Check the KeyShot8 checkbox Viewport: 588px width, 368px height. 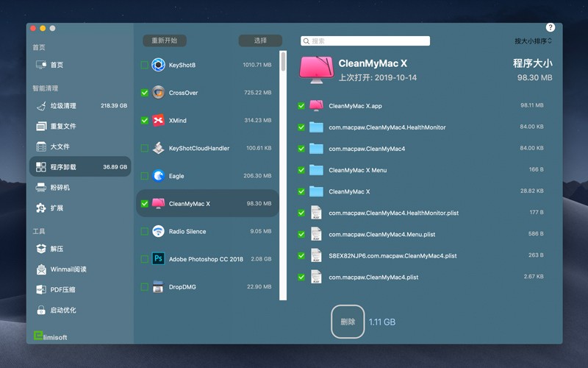pyautogui.click(x=144, y=65)
